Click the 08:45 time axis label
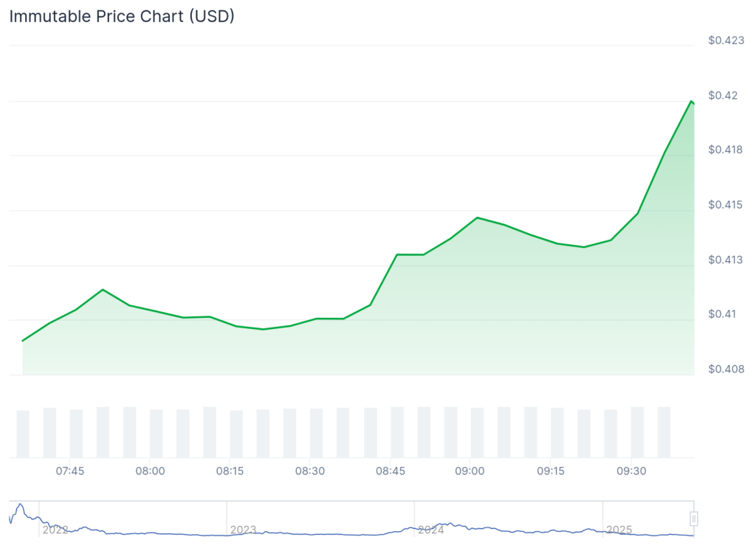Image resolution: width=756 pixels, height=551 pixels. (390, 471)
